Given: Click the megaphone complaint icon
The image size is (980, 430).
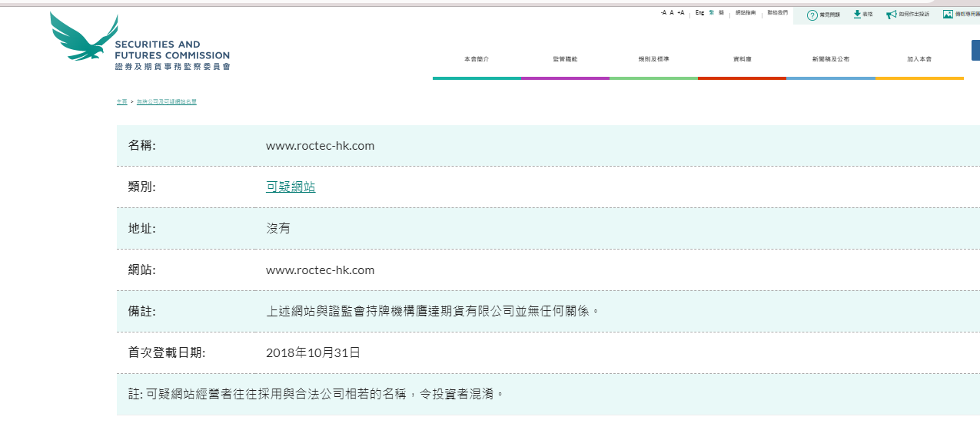Looking at the screenshot, I should [891, 14].
